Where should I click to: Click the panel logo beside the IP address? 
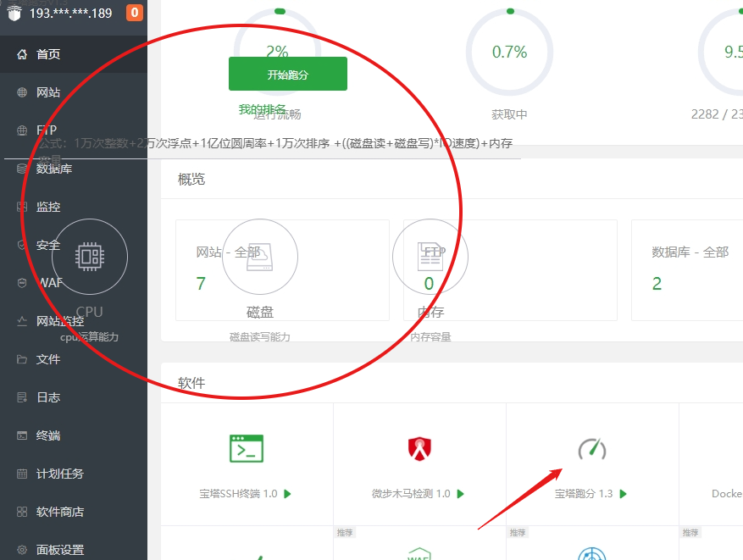pos(14,14)
